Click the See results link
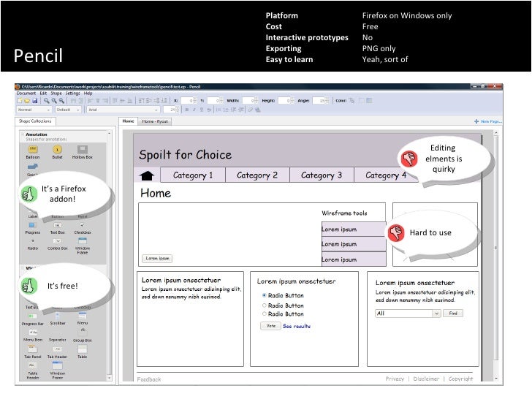The image size is (532, 399). pyautogui.click(x=297, y=326)
